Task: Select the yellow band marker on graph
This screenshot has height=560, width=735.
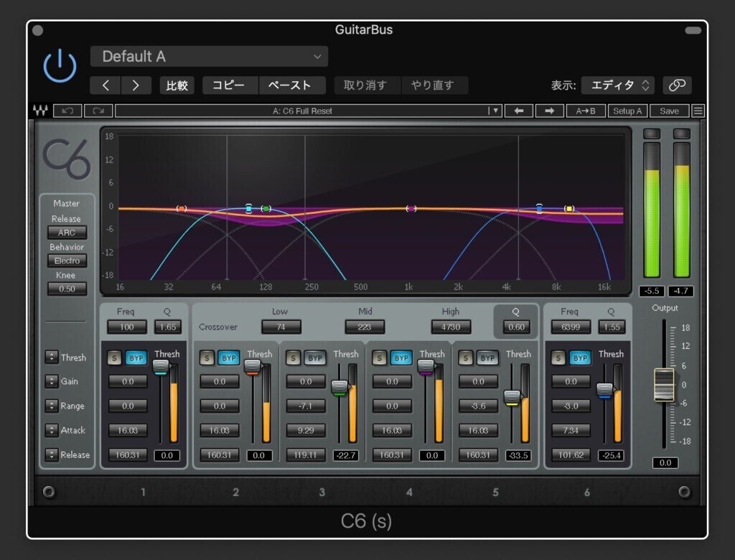Action: pyautogui.click(x=569, y=209)
